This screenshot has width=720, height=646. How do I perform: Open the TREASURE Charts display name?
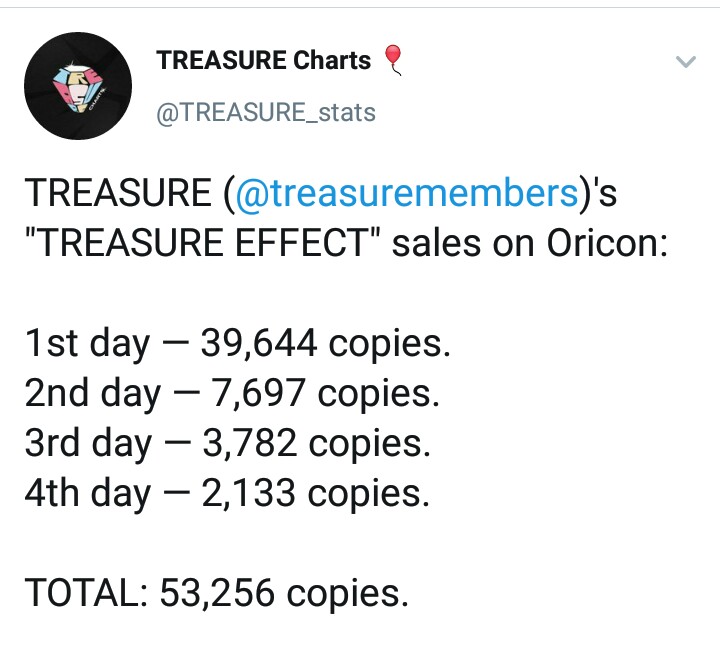(x=264, y=60)
